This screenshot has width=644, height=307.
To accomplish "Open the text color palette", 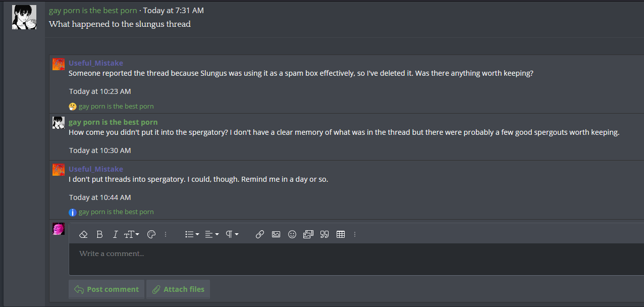I will click(x=151, y=234).
